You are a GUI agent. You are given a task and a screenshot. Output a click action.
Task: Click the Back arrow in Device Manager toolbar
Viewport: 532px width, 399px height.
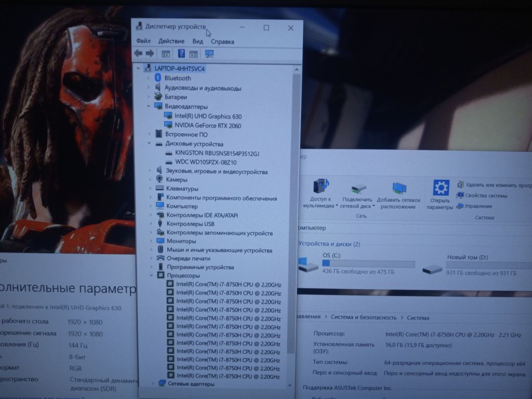(138, 54)
